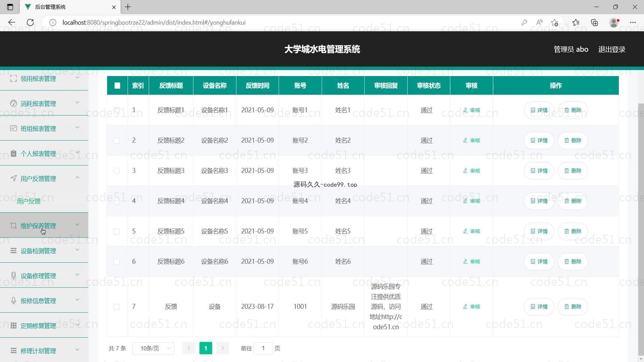The image size is (644, 362).
Task: Expand the 维护保养管理 chevron
Action: [x=77, y=225]
